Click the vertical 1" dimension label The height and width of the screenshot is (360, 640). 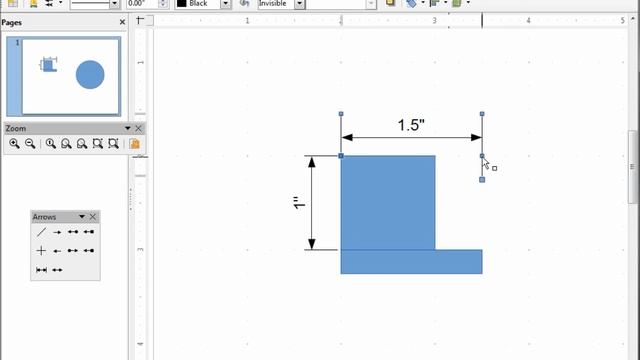coord(299,203)
